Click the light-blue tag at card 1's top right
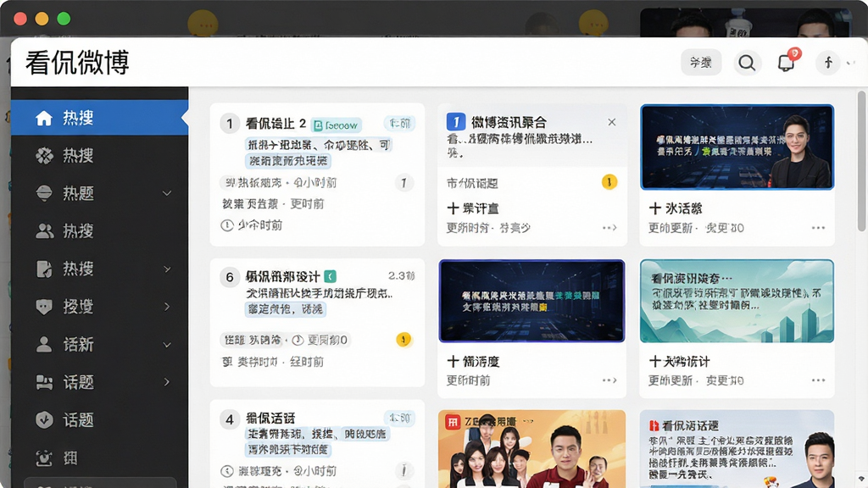This screenshot has width=868, height=488. coord(400,123)
